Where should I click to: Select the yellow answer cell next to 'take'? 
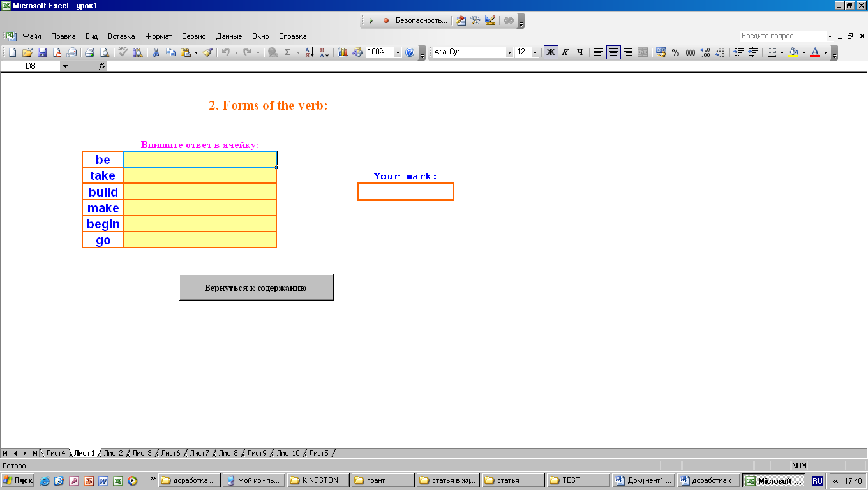coord(200,175)
